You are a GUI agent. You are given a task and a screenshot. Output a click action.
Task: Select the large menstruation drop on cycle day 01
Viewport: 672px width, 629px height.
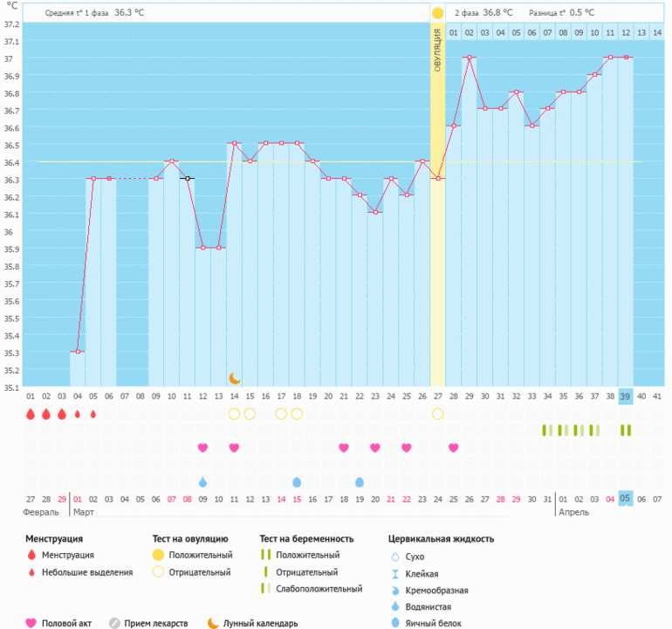[x=31, y=414]
